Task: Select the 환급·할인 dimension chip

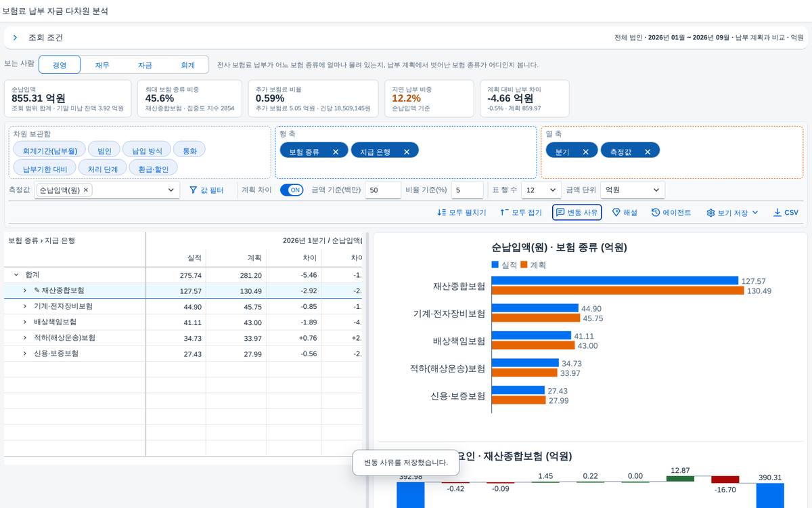Action: [154, 169]
